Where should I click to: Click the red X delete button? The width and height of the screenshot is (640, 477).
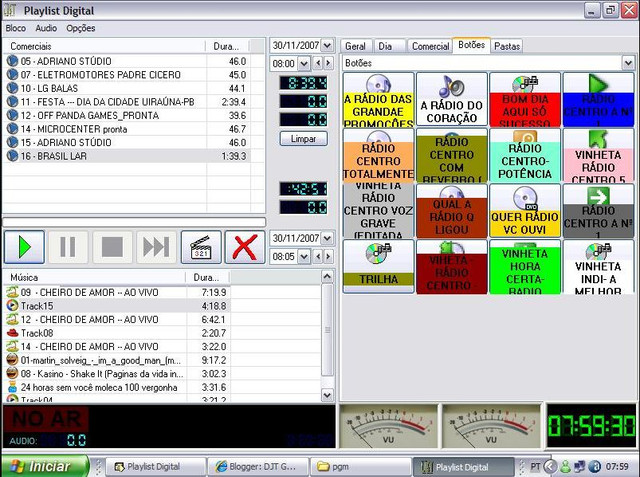tap(244, 247)
